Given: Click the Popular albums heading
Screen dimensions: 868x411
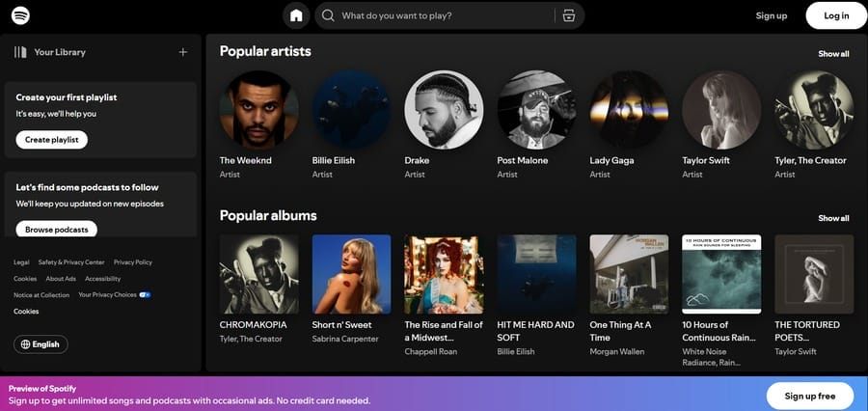Looking at the screenshot, I should pyautogui.click(x=268, y=215).
